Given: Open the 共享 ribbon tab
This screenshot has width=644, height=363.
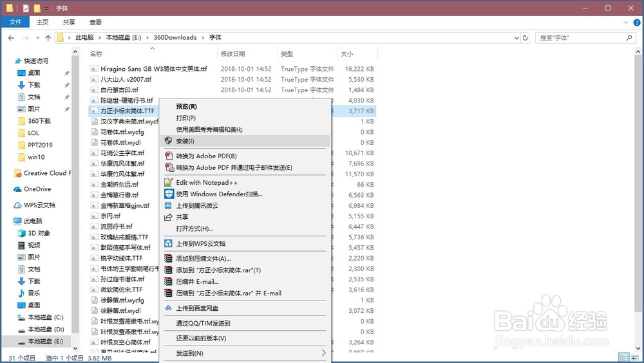Looking at the screenshot, I should 69,22.
